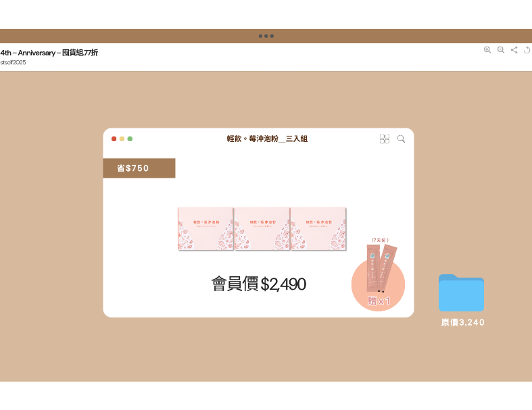Click the rotate refresh icon
This screenshot has width=532, height=410.
pyautogui.click(x=527, y=50)
